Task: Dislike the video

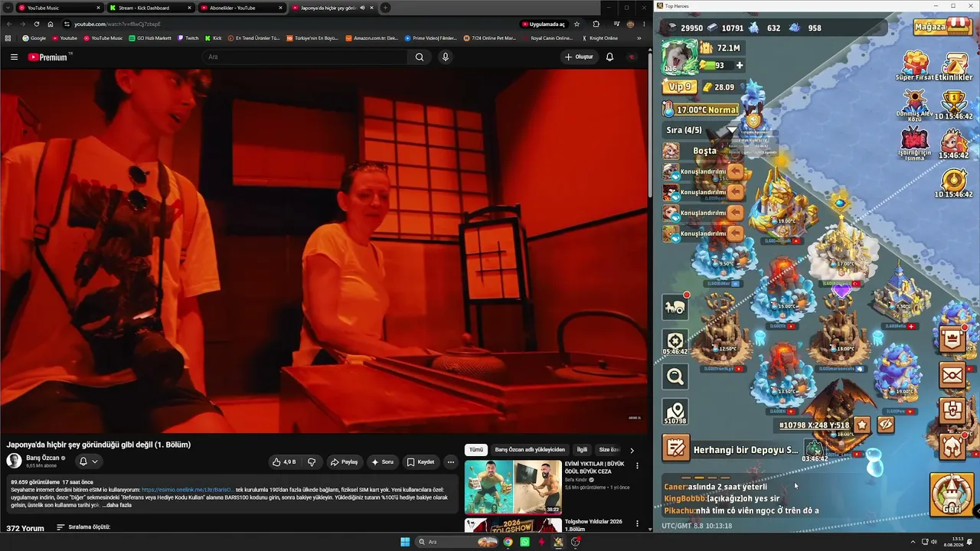Action: tap(312, 462)
